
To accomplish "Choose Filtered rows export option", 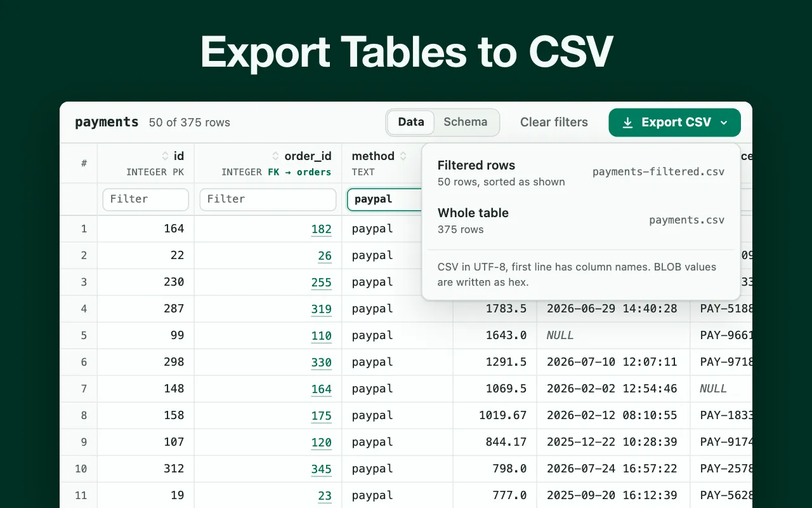I will tap(581, 173).
